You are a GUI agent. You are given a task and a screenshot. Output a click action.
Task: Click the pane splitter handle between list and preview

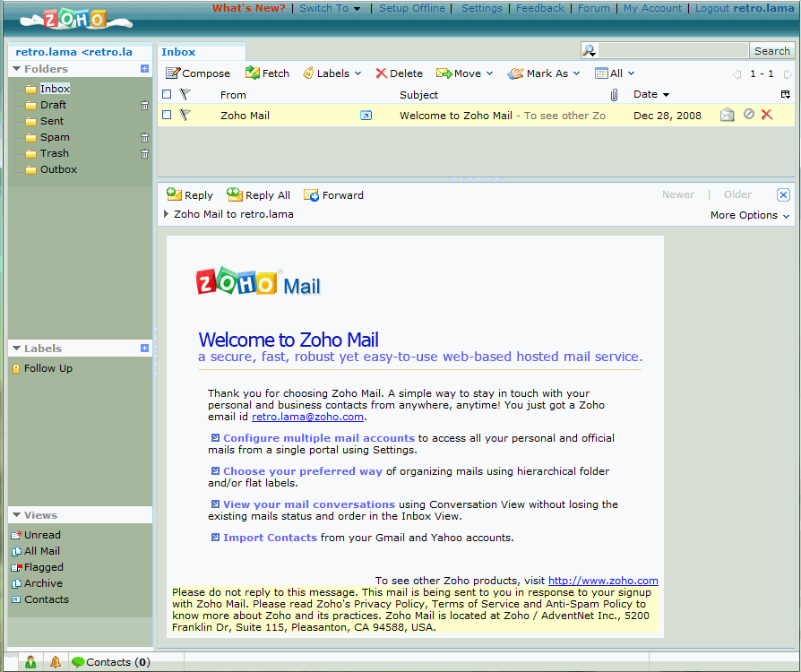(x=476, y=179)
